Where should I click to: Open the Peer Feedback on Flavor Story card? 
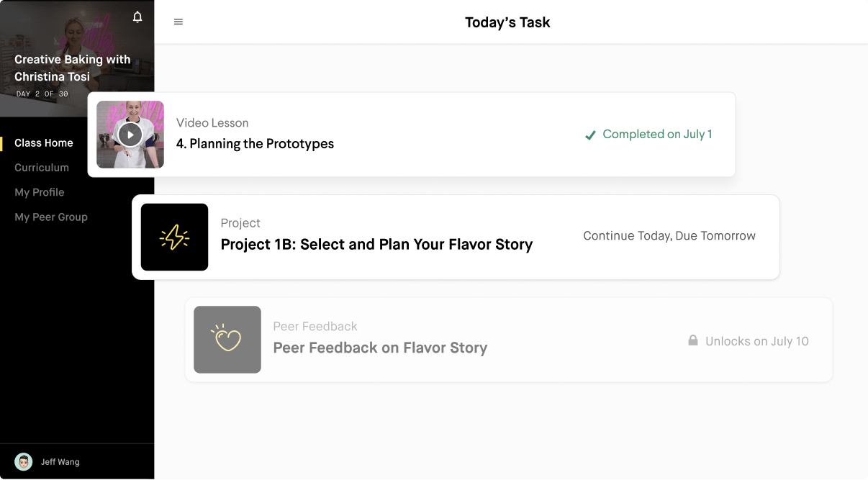click(x=381, y=348)
